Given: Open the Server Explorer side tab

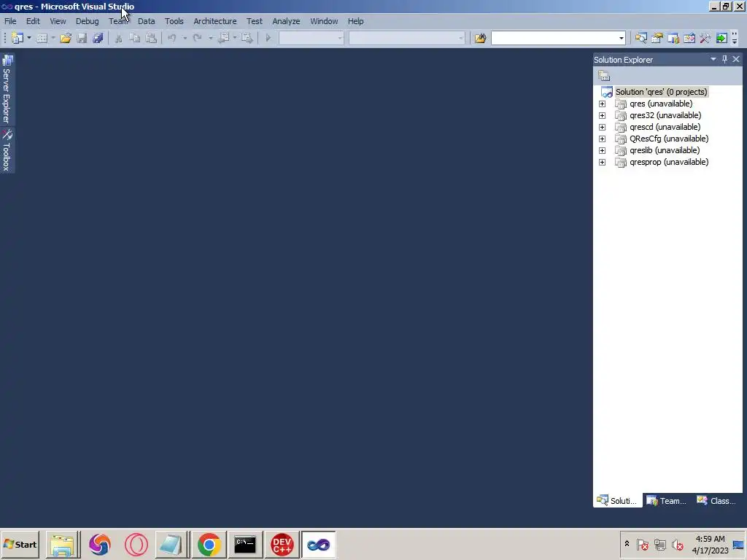Looking at the screenshot, I should (x=7, y=89).
